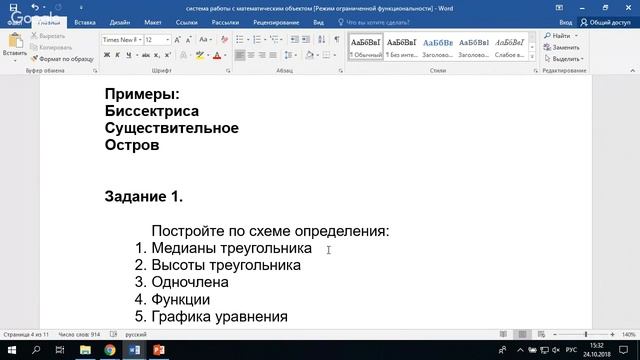Click the Вход sign-in link
640x360 pixels.
coord(565,22)
